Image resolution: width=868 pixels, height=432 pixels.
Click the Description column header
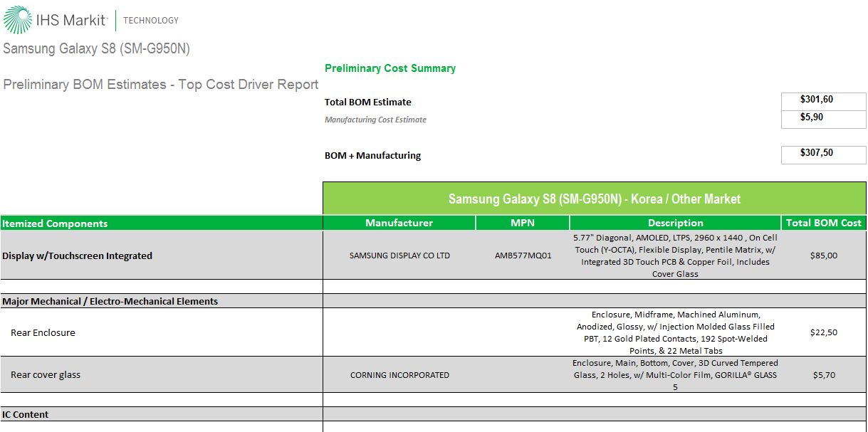pyautogui.click(x=676, y=223)
